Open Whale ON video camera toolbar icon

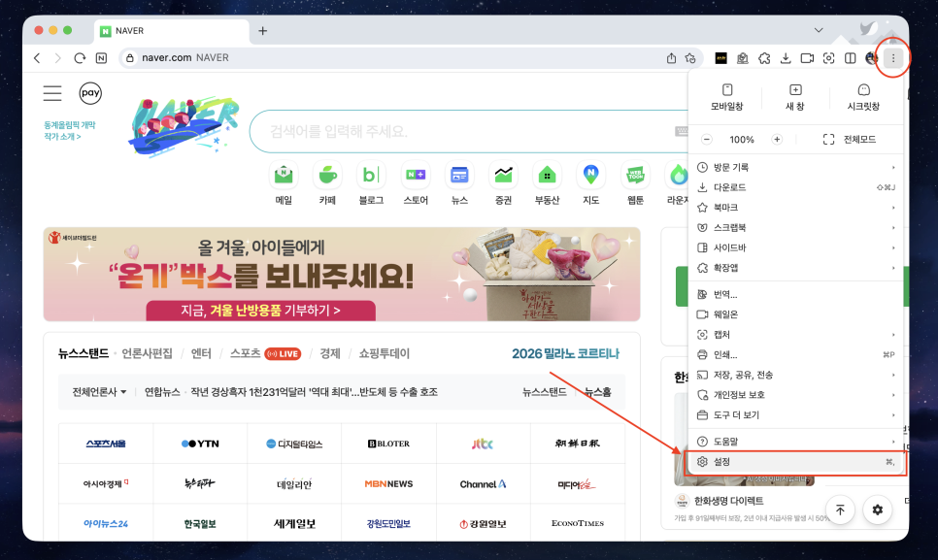tap(807, 58)
